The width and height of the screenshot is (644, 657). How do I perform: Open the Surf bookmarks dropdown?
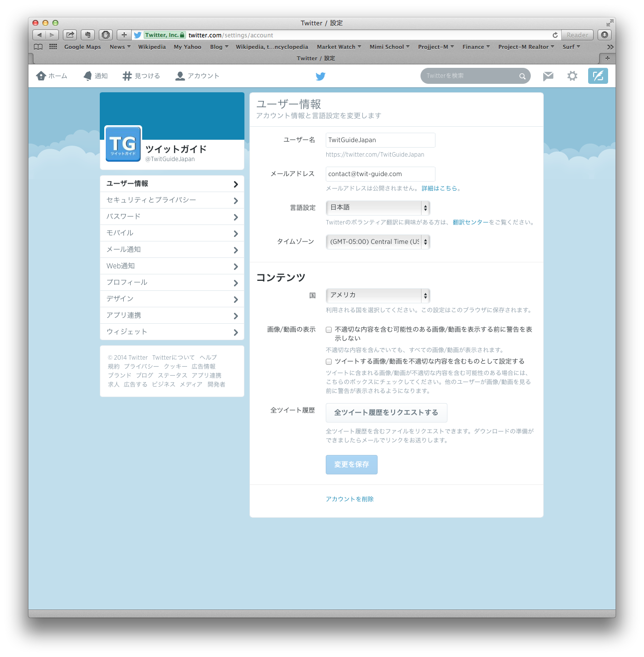point(571,47)
